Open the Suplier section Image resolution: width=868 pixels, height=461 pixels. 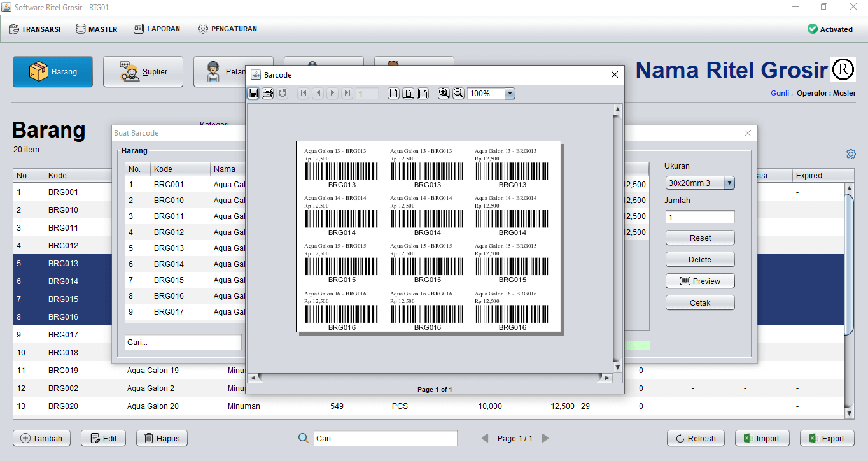click(x=143, y=72)
